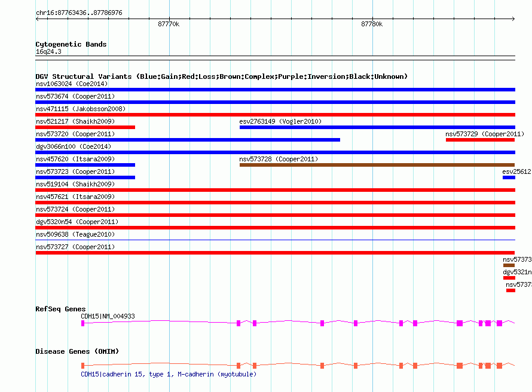Click the dgv3066n100 (Coe2014) label
Screen dimensions: 532x392
(74, 146)
